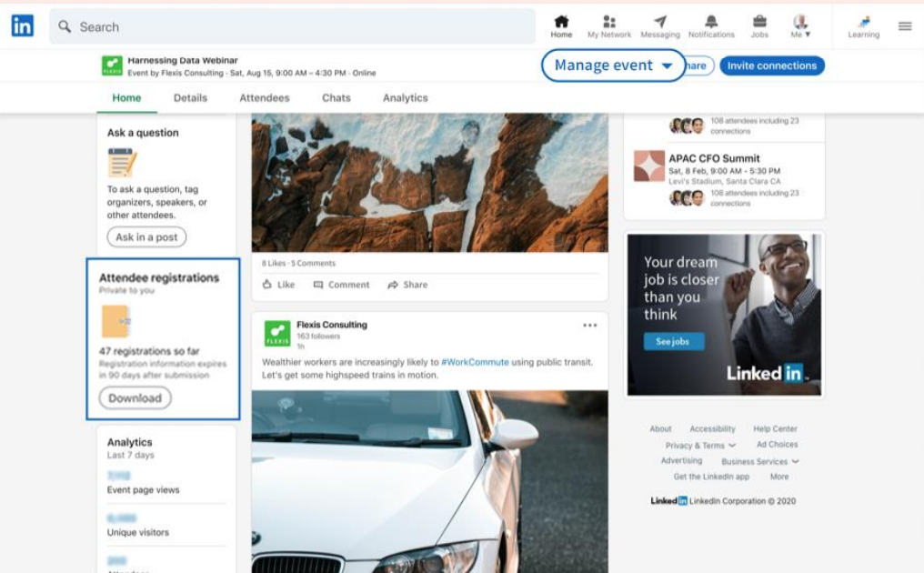Click APAC CFO Summit attendee avatars
The height and width of the screenshot is (573, 924).
point(688,198)
